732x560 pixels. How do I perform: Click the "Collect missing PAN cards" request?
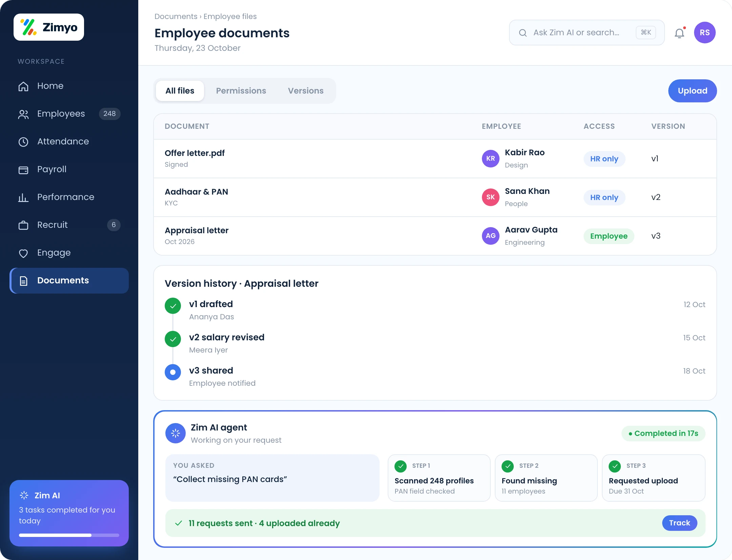tap(230, 479)
